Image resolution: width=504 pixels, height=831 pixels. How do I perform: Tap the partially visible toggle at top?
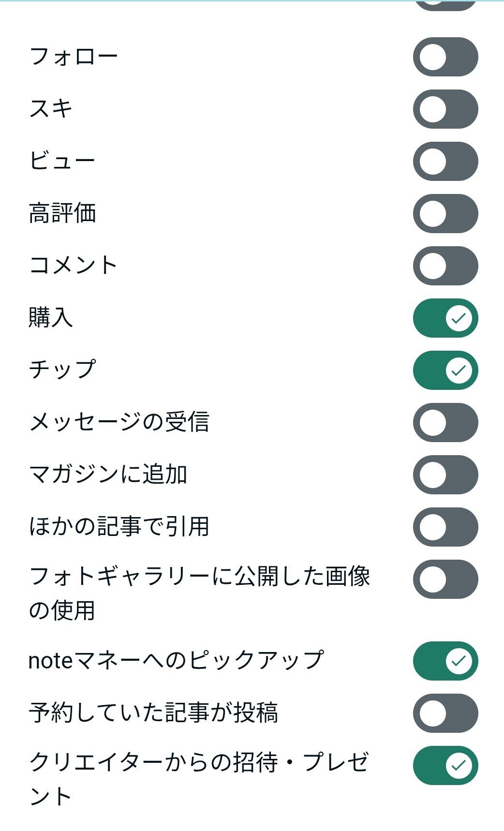click(445, 5)
